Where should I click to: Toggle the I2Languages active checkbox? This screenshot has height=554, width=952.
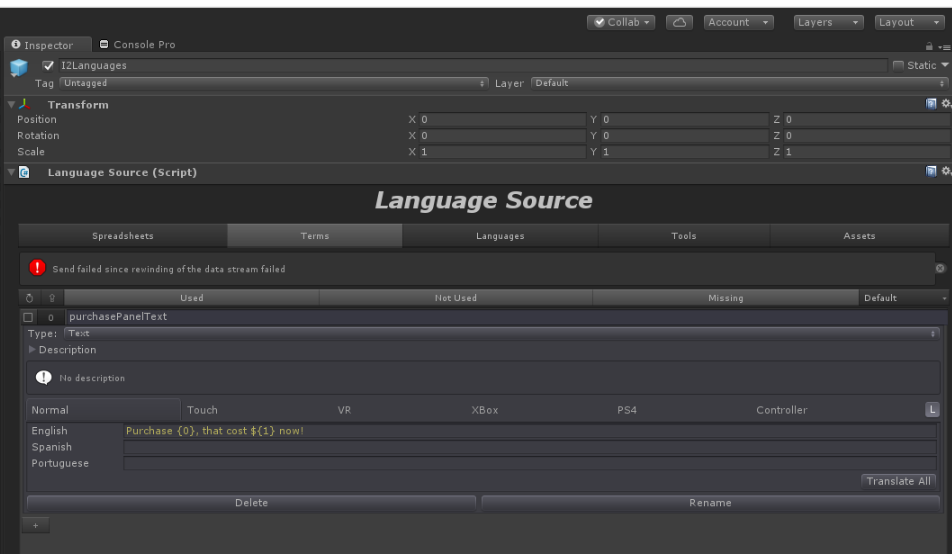[x=48, y=65]
